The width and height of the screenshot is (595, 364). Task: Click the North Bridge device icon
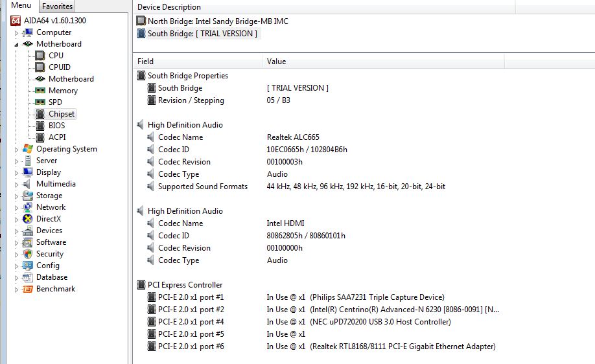point(141,21)
